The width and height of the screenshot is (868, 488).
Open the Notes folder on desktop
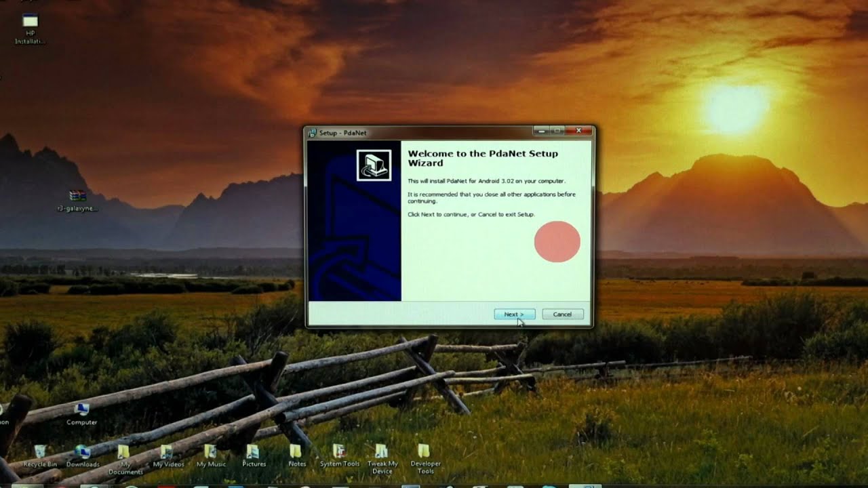pos(297,456)
